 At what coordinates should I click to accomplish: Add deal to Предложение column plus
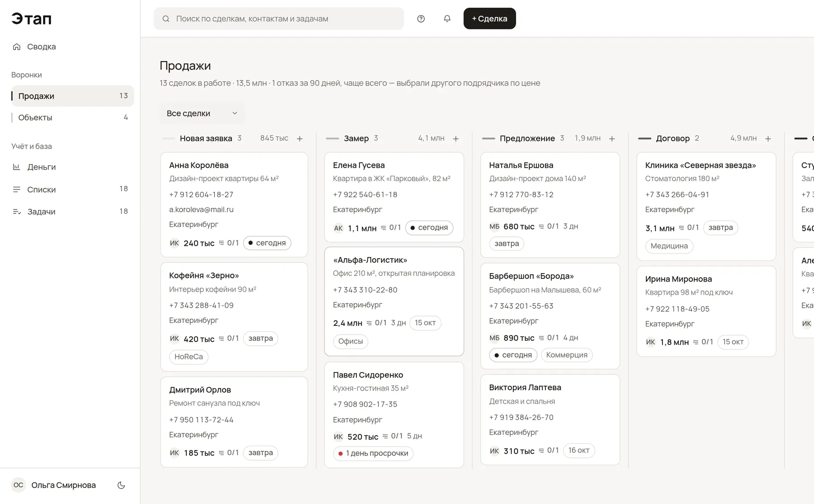click(x=612, y=139)
